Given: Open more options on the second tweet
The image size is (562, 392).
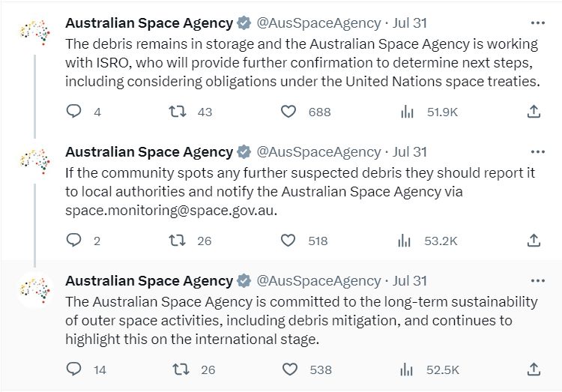Looking at the screenshot, I should click(x=537, y=151).
